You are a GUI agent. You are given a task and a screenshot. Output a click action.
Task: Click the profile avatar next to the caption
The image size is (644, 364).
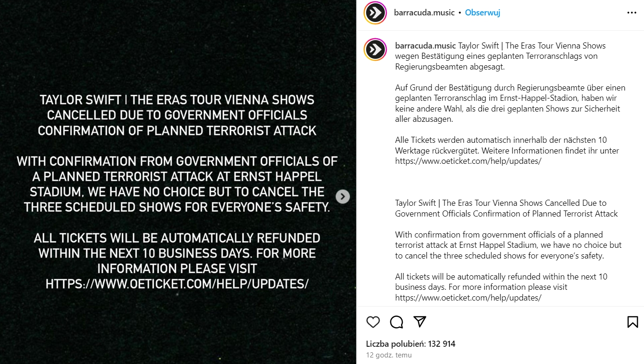tap(375, 49)
